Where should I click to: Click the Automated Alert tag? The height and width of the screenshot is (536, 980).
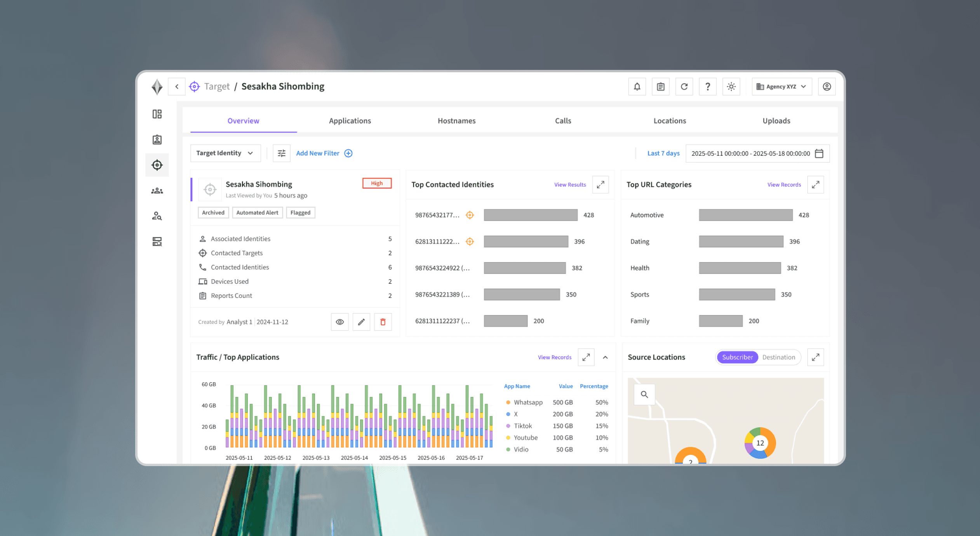click(x=257, y=212)
